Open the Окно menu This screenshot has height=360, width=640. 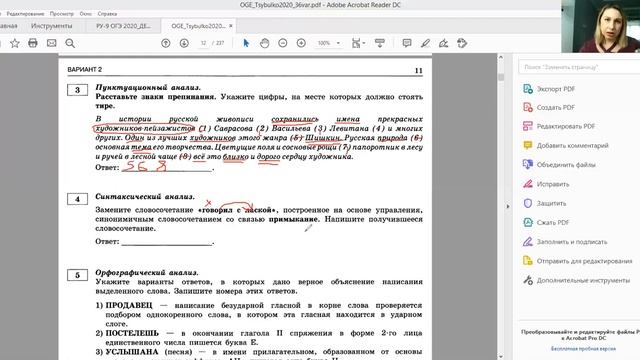coord(85,13)
